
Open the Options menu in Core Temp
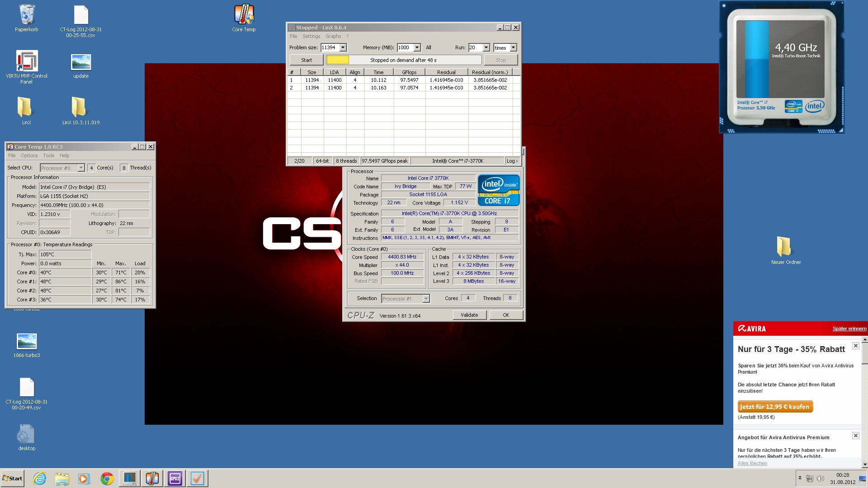(x=29, y=155)
